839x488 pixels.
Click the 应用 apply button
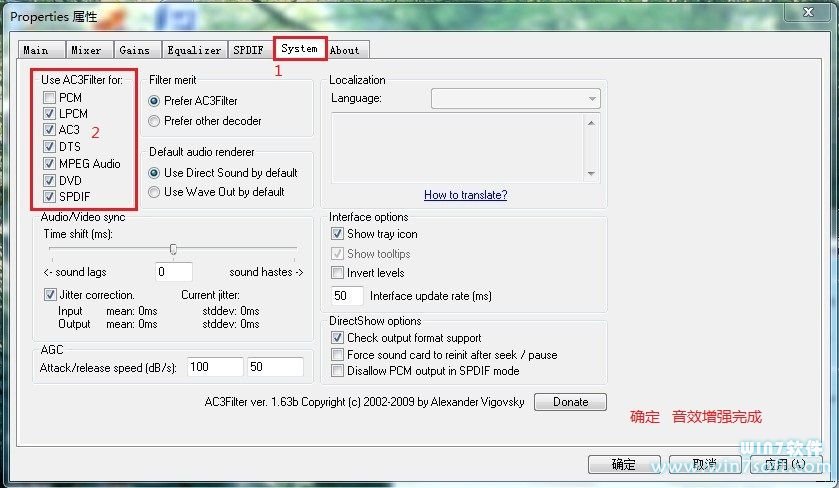tap(785, 464)
